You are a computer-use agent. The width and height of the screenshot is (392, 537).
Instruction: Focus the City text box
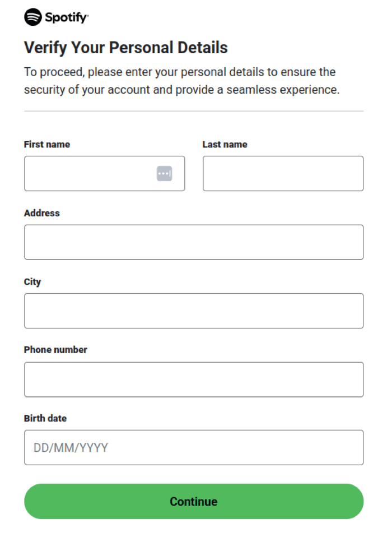point(193,311)
